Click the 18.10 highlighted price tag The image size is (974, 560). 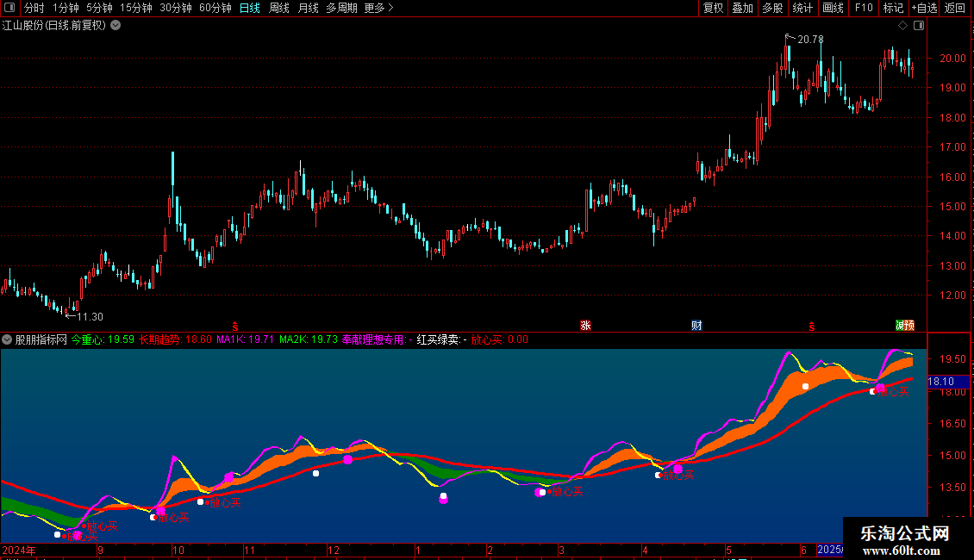click(948, 382)
